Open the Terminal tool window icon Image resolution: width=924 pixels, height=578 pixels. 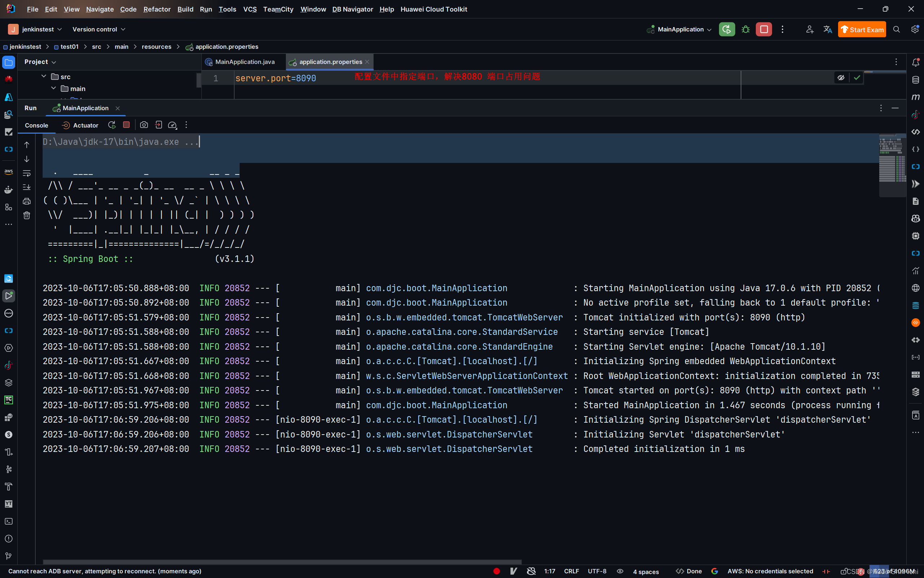point(8,521)
